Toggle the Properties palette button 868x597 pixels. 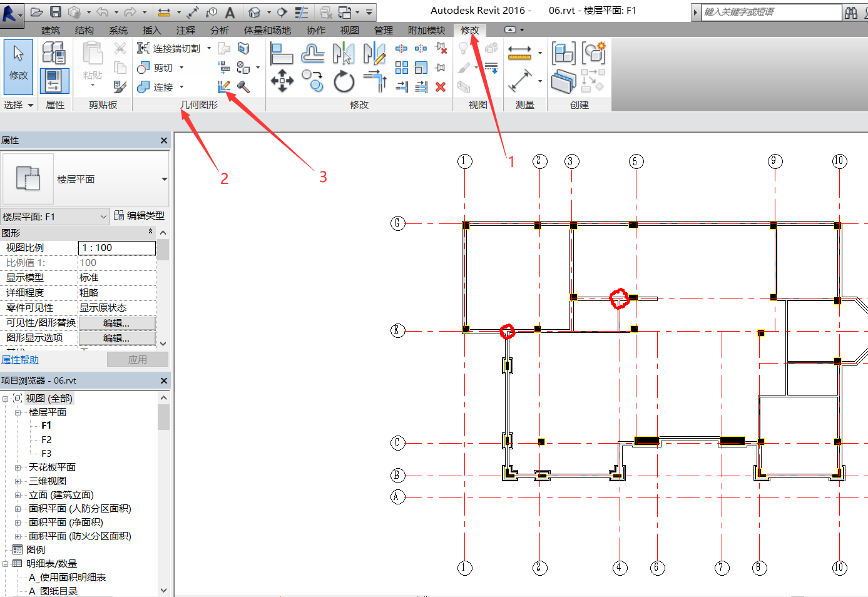(x=54, y=81)
